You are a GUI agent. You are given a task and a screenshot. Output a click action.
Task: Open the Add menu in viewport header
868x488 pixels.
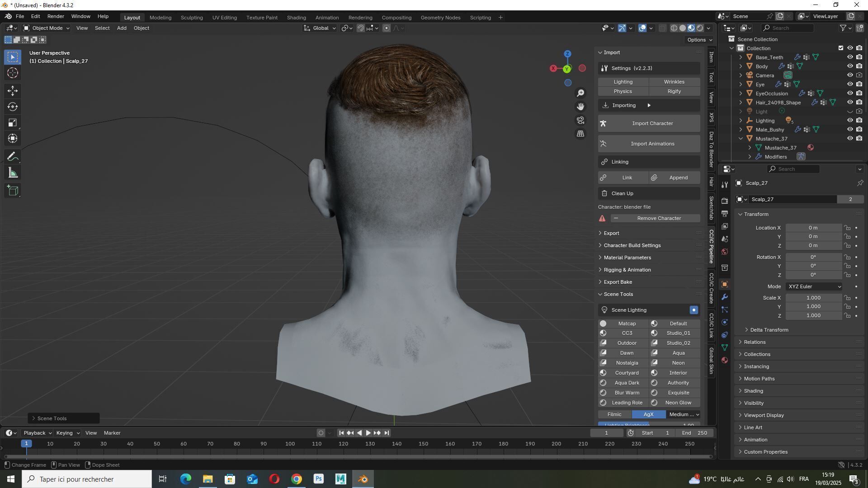point(122,28)
